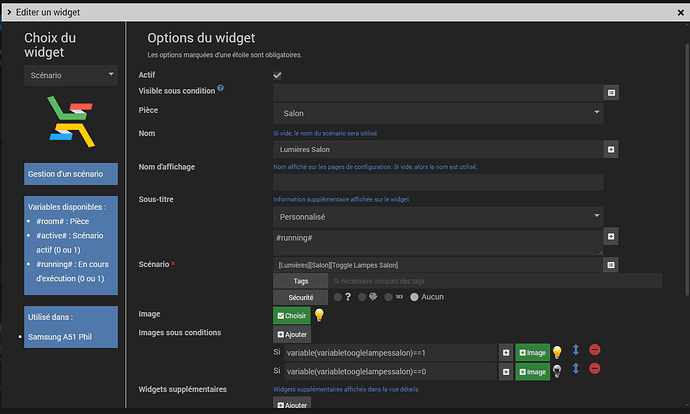Click Ajouter under Images sous conditions
The width and height of the screenshot is (690, 414).
(292, 335)
